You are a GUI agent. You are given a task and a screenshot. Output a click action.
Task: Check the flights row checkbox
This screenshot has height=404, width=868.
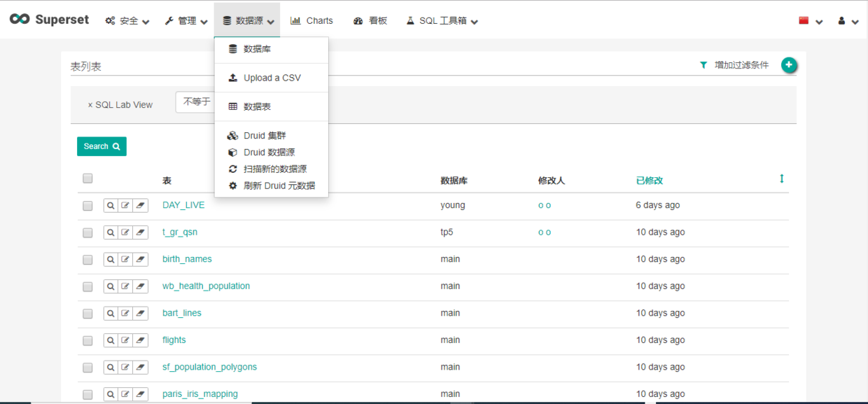87,340
